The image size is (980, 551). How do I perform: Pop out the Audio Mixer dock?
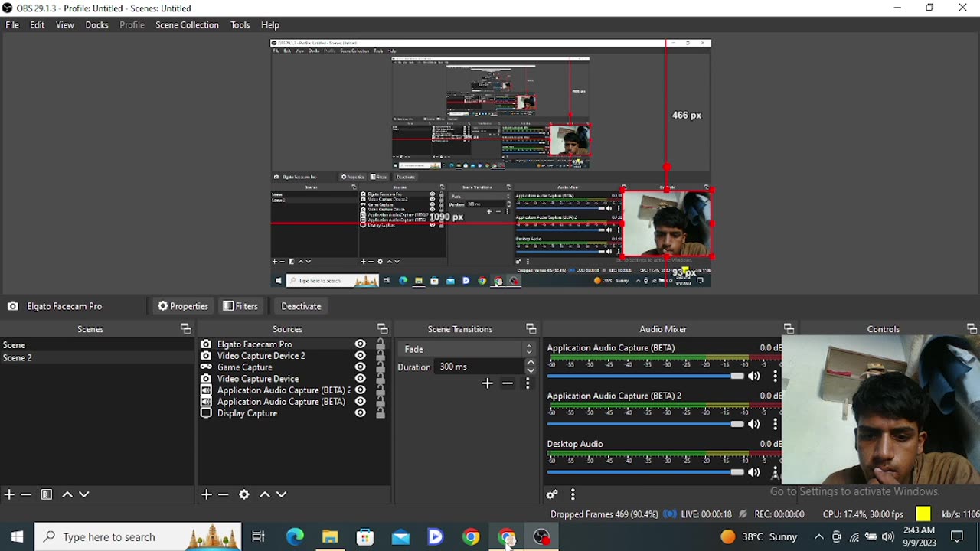click(789, 329)
